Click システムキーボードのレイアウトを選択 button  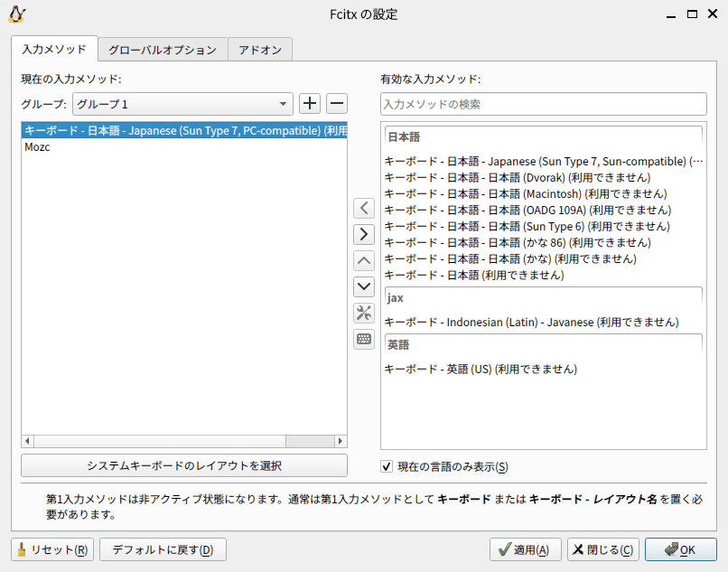pyautogui.click(x=184, y=465)
